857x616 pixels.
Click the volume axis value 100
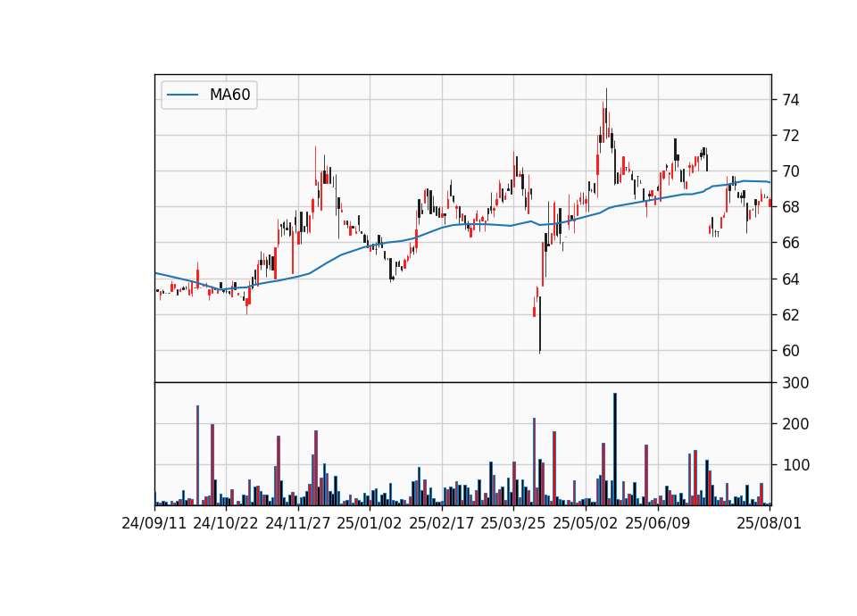[795, 465]
